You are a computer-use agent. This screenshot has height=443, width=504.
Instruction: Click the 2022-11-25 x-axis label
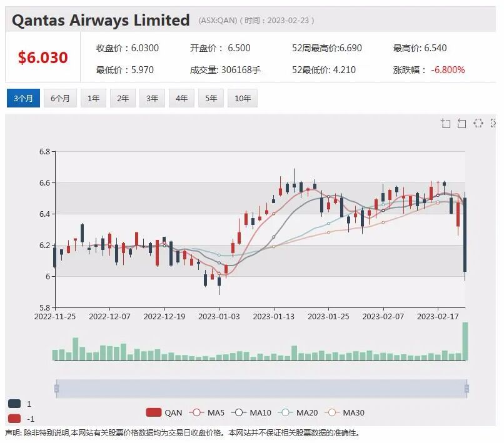[x=55, y=317]
